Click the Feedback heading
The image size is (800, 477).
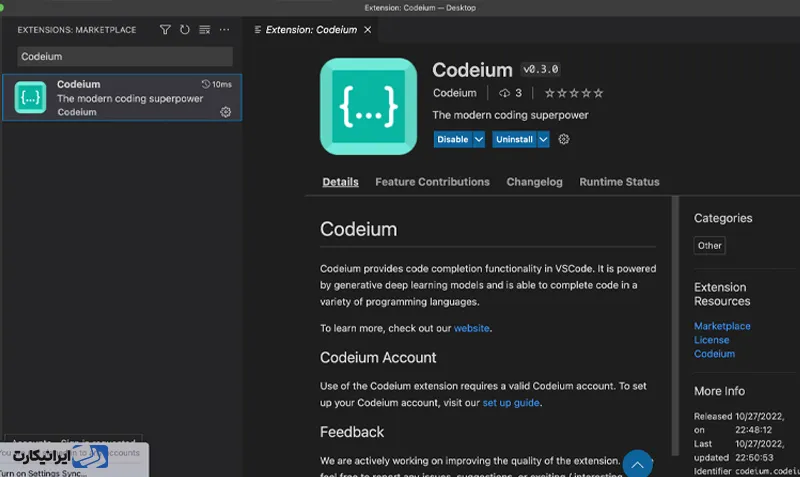click(x=352, y=432)
